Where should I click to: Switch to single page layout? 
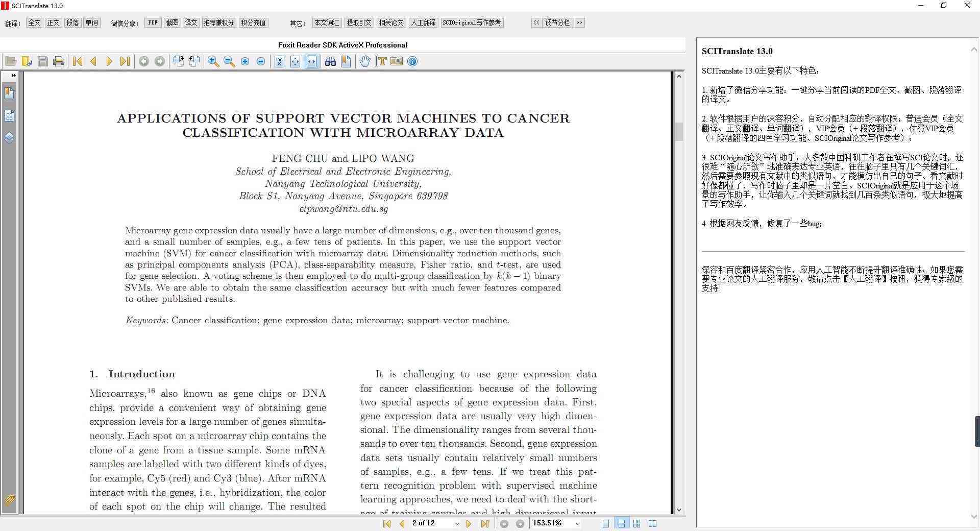coord(606,523)
